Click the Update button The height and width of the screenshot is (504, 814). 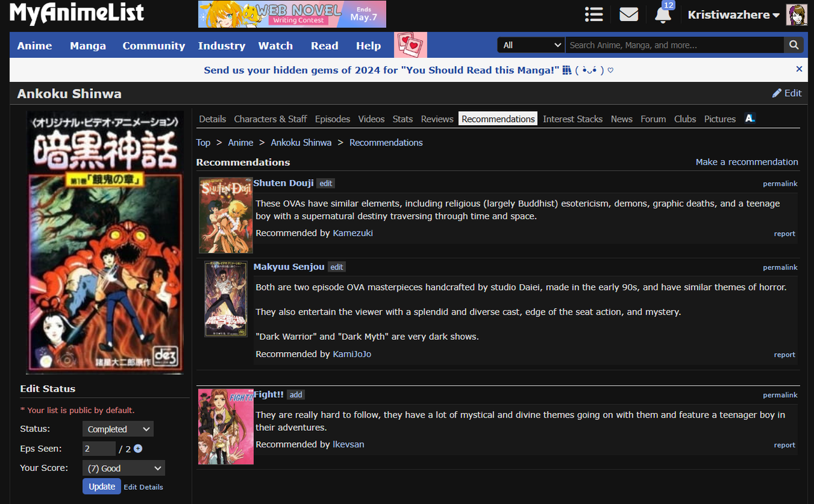coord(102,486)
